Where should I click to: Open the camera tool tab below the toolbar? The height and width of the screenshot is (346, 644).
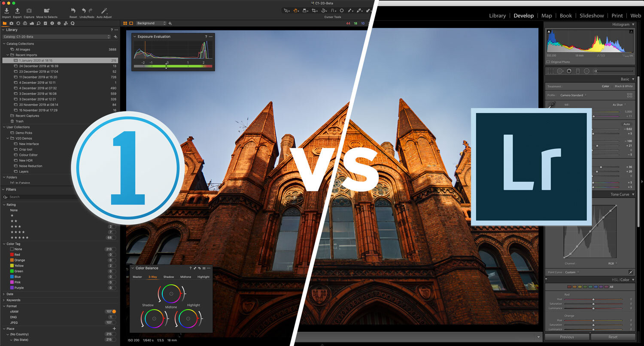coord(12,23)
